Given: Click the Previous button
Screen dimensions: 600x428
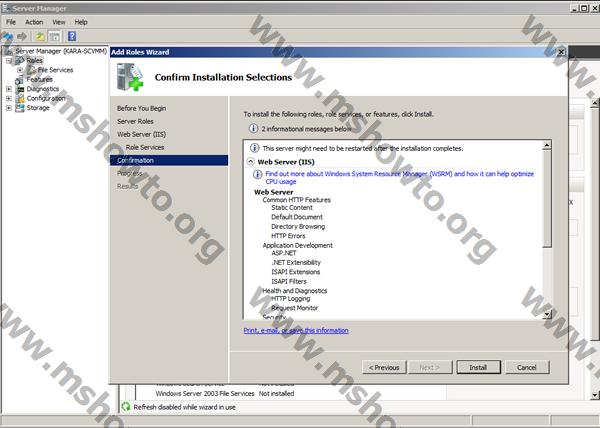Looking at the screenshot, I should [x=384, y=367].
